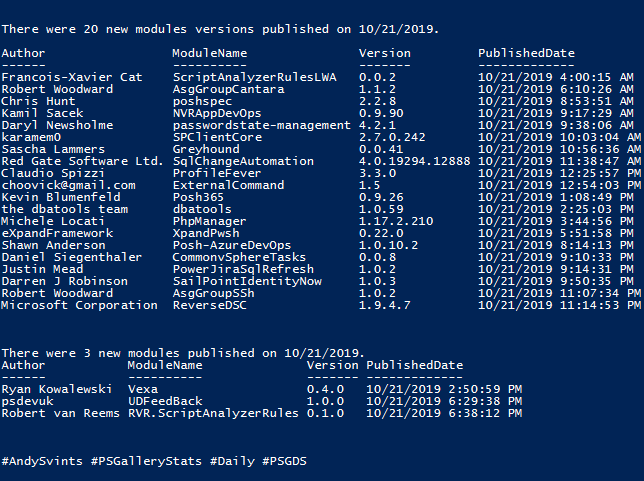Click the SqlChangeAutomation module name
Screen dimensions: 644x481
pyautogui.click(x=243, y=161)
